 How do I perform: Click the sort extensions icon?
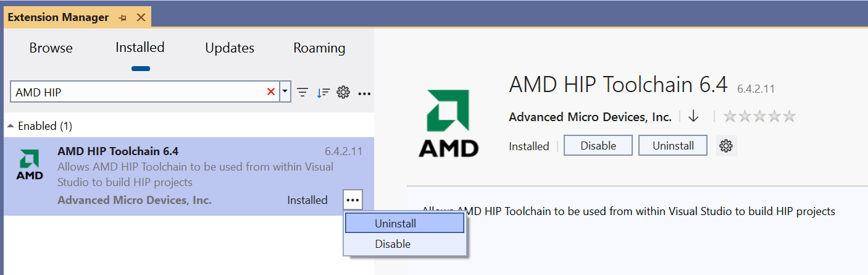(323, 93)
